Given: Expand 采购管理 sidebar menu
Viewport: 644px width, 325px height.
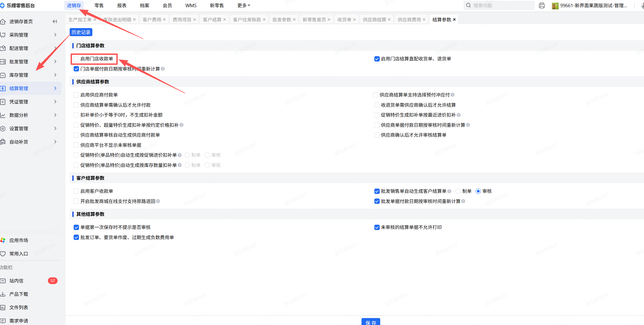Looking at the screenshot, I should click(19, 35).
